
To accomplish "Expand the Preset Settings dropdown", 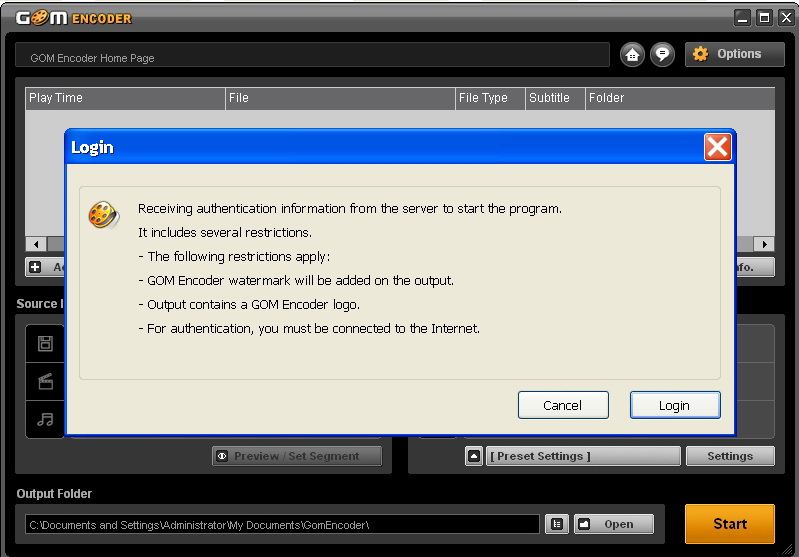I will [583, 456].
